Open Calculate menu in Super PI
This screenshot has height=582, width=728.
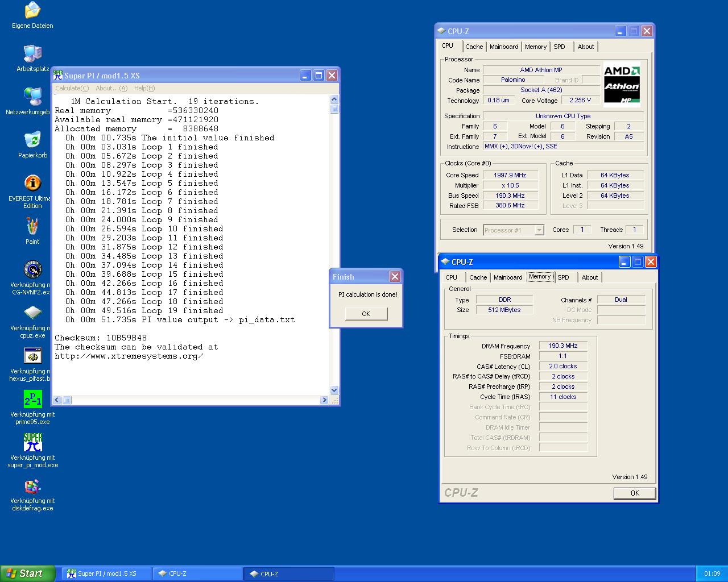[x=72, y=88]
